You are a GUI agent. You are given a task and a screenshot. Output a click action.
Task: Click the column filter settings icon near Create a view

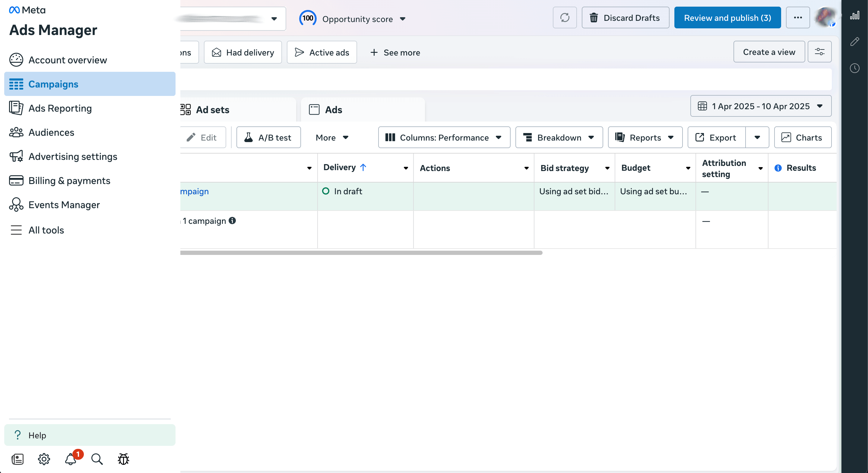pos(820,52)
